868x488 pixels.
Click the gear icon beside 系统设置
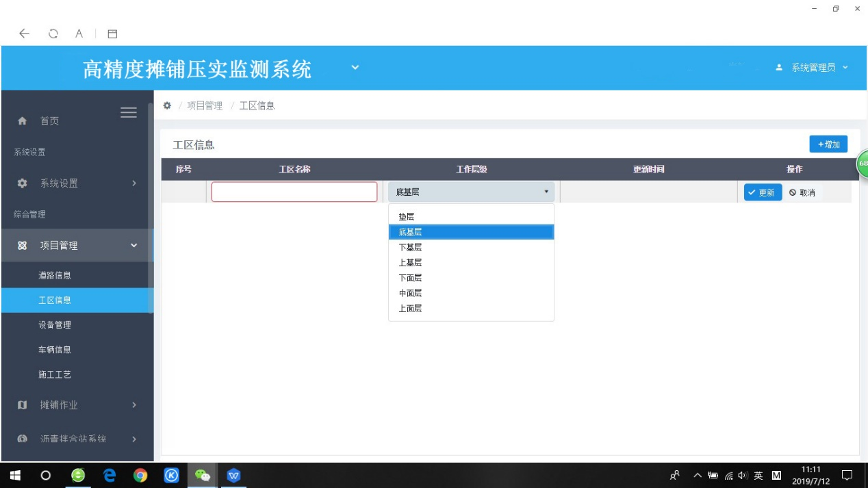tap(22, 183)
